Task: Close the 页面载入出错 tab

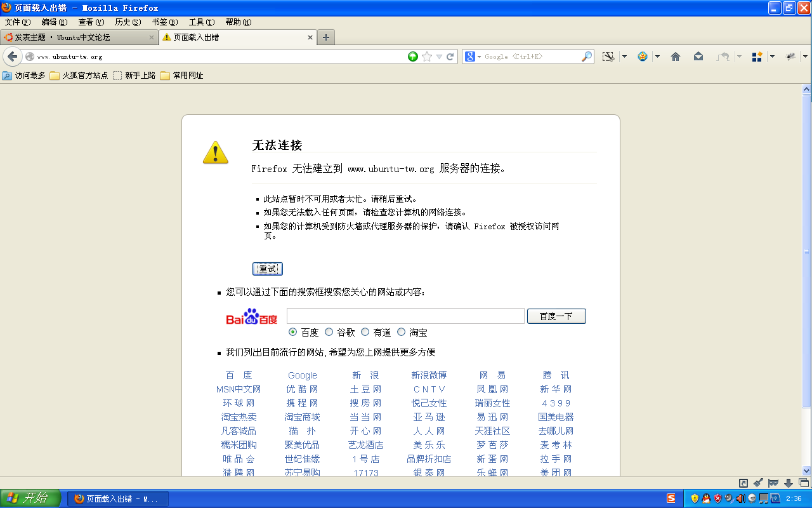Action: 310,37
